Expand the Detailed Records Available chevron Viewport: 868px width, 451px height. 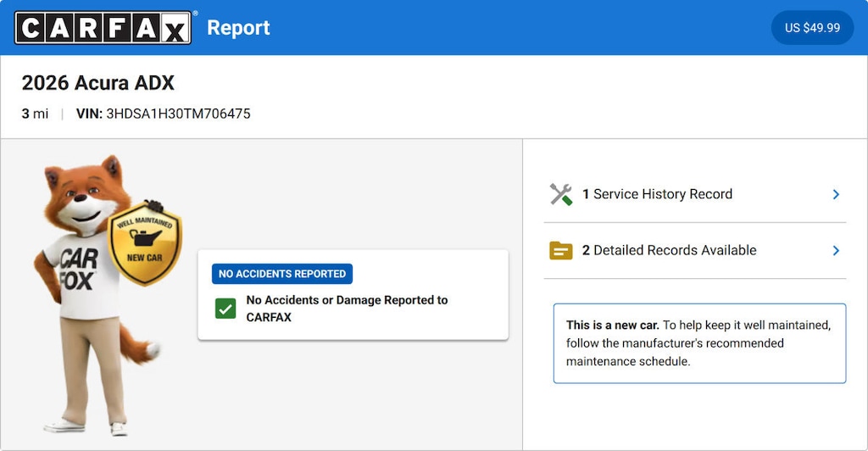click(836, 251)
